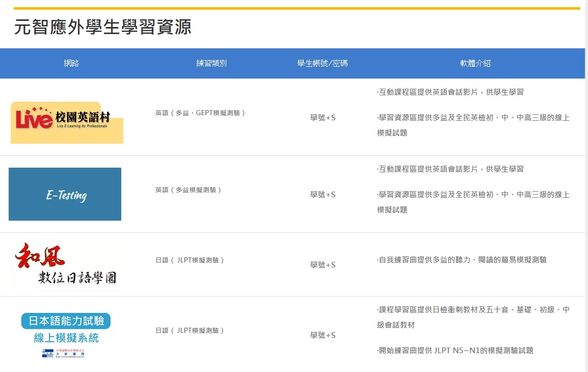Click 英語（多益模擬測驗）category text
Image resolution: width=588 pixels, height=372 pixels.
[x=189, y=190]
